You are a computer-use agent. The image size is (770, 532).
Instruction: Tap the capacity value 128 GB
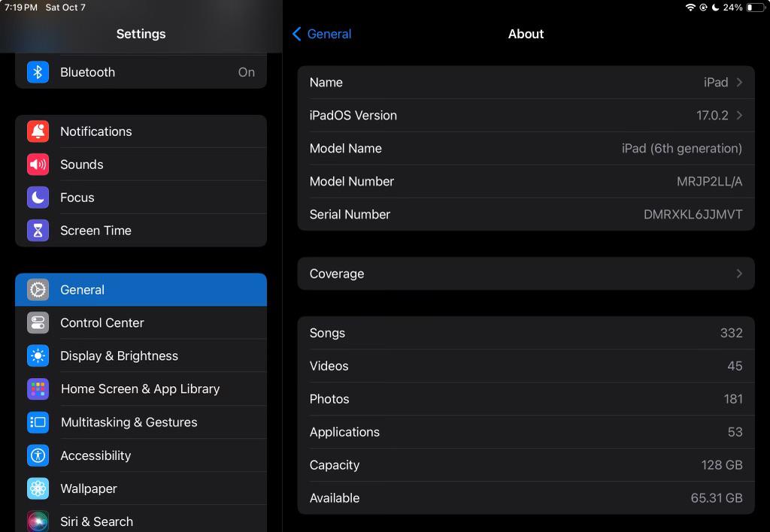click(722, 465)
